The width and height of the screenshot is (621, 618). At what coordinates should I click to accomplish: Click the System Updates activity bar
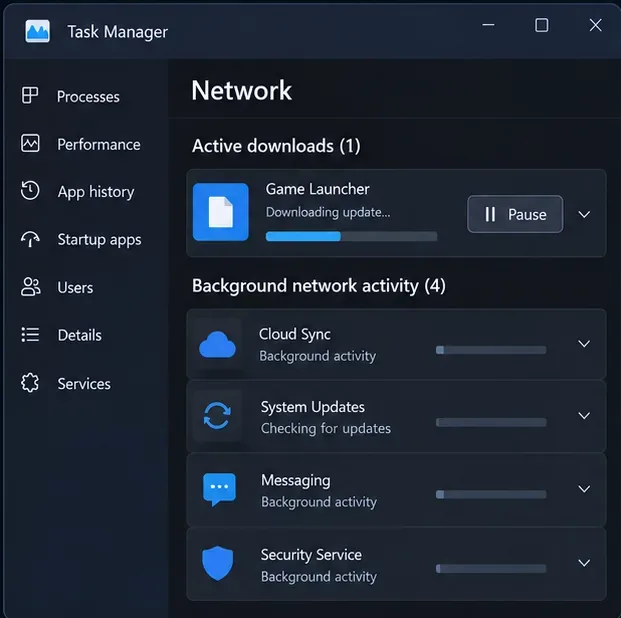pos(491,422)
